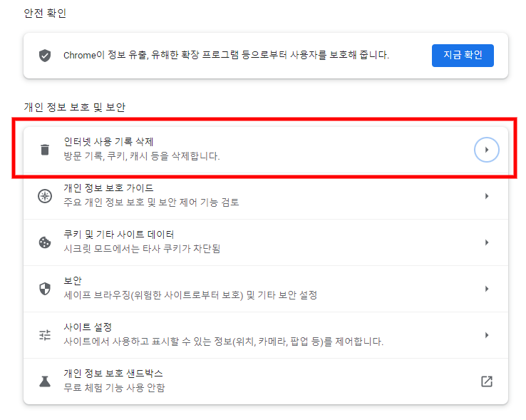The image size is (526, 420).
Task: Expand the 쿠키 및 기타 사이트 데이터 arrow
Action: pyautogui.click(x=486, y=242)
